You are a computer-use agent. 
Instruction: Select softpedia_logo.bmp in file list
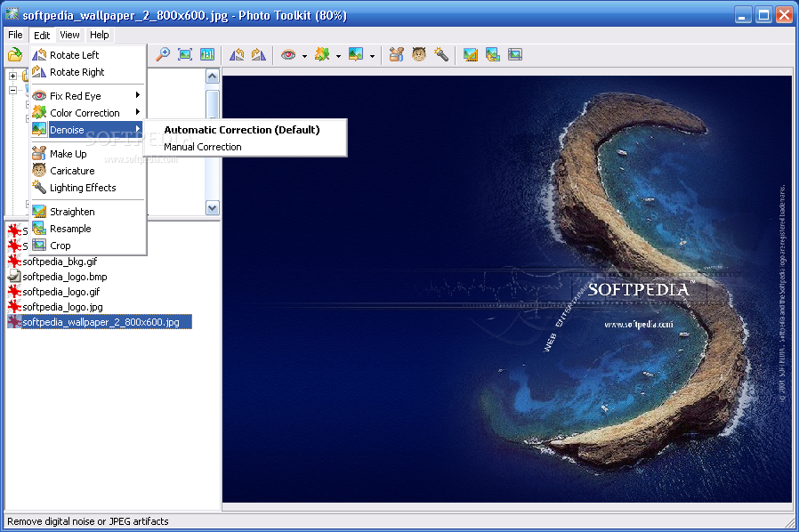pyautogui.click(x=65, y=277)
